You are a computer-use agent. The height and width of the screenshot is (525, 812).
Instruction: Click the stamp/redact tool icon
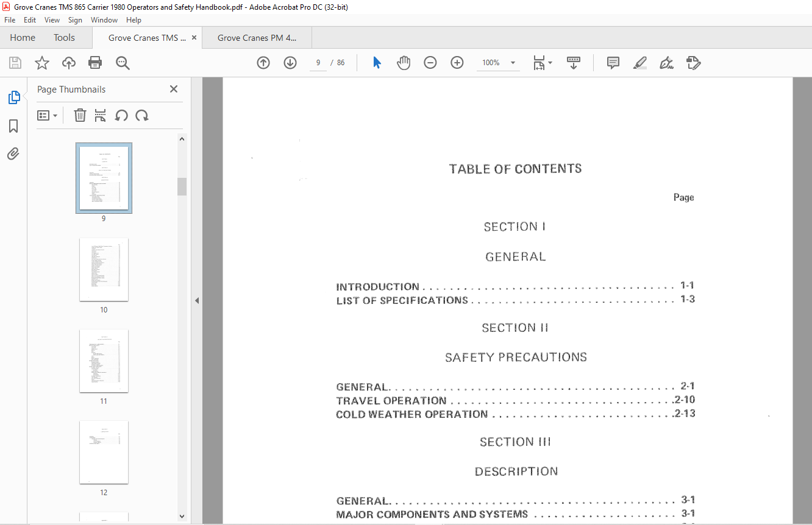coord(693,63)
